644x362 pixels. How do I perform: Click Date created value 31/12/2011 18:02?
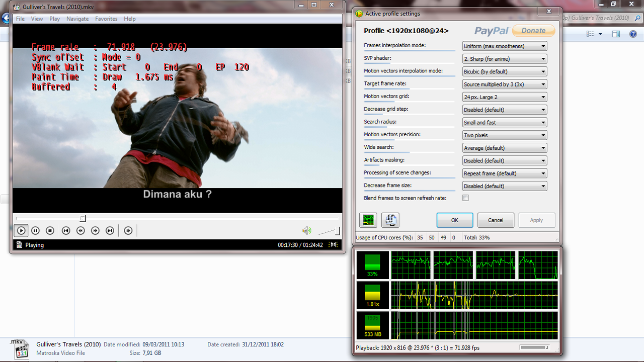[263, 344]
